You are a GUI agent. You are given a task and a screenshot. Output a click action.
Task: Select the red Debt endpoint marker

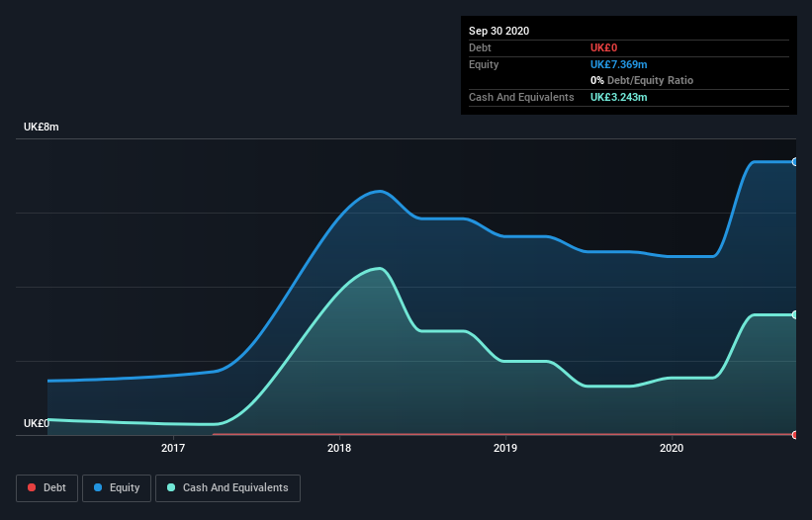coord(795,435)
